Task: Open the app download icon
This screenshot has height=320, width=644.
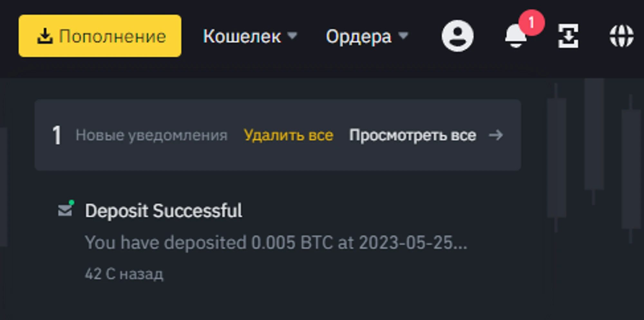Action: click(568, 36)
